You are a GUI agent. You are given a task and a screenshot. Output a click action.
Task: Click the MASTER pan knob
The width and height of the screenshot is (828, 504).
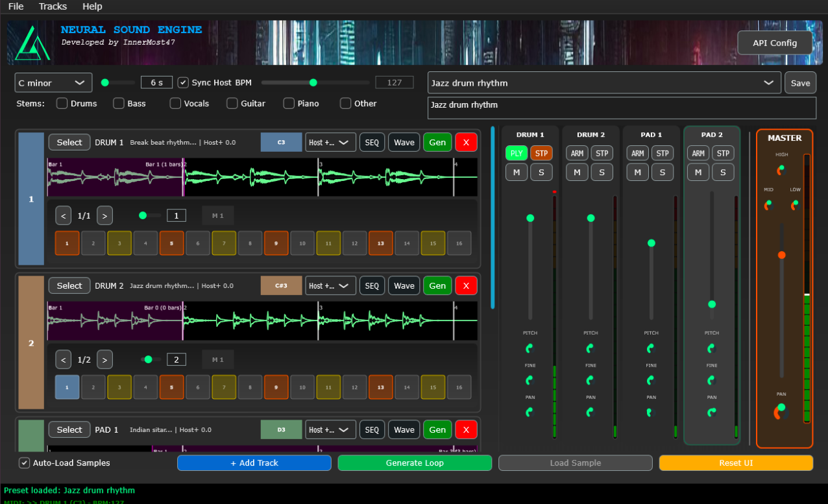tap(781, 411)
